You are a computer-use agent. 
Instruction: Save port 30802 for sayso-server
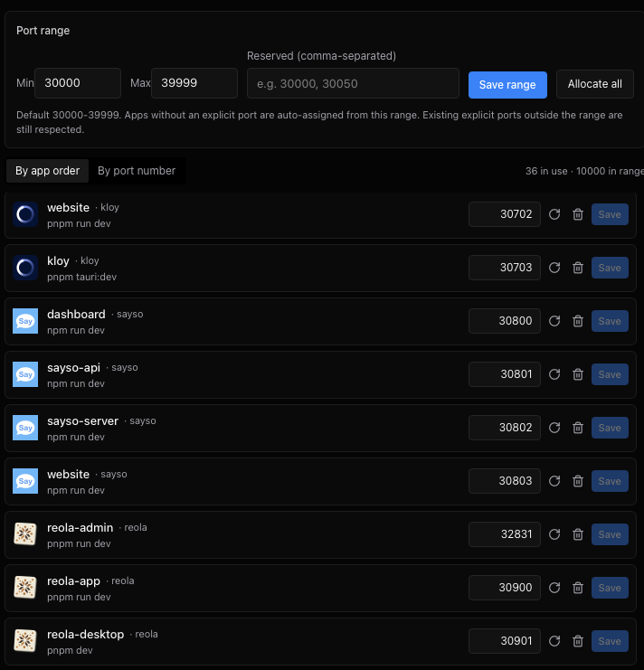(x=610, y=428)
